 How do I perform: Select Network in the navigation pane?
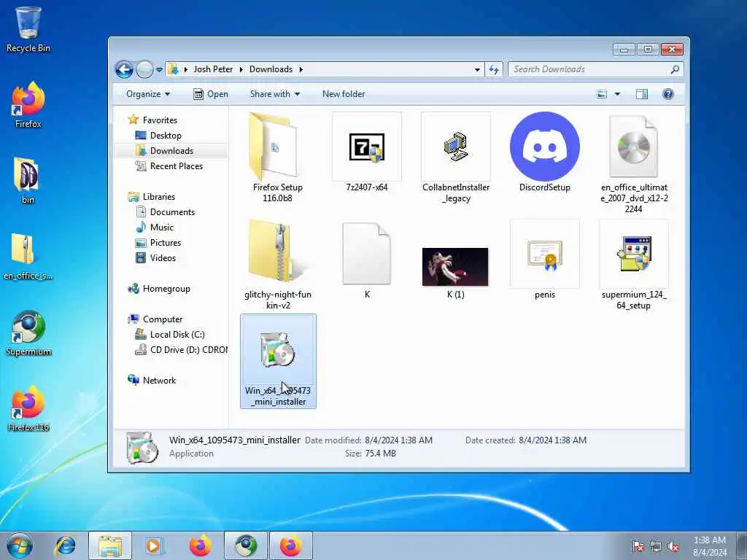(159, 380)
